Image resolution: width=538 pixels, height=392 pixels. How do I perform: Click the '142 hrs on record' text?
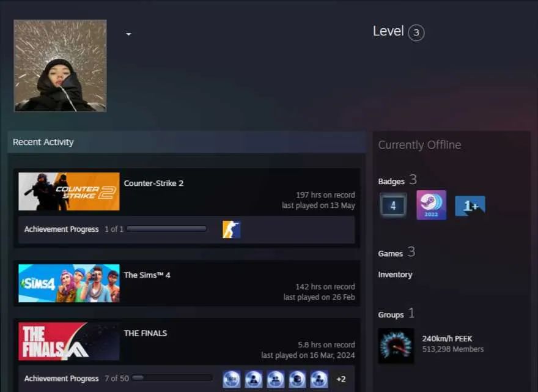coord(325,287)
